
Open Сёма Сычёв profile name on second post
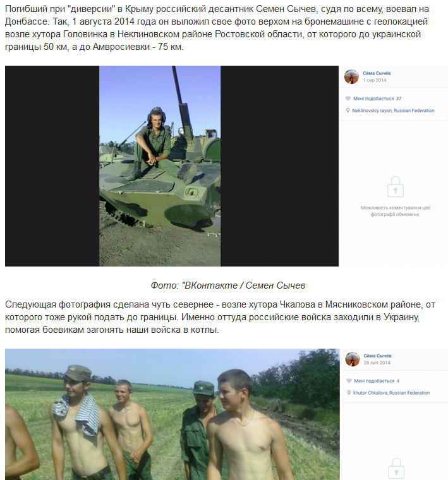click(378, 356)
